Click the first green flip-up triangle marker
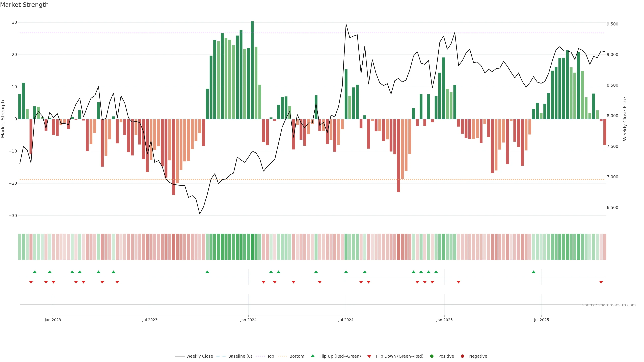 pyautogui.click(x=35, y=272)
